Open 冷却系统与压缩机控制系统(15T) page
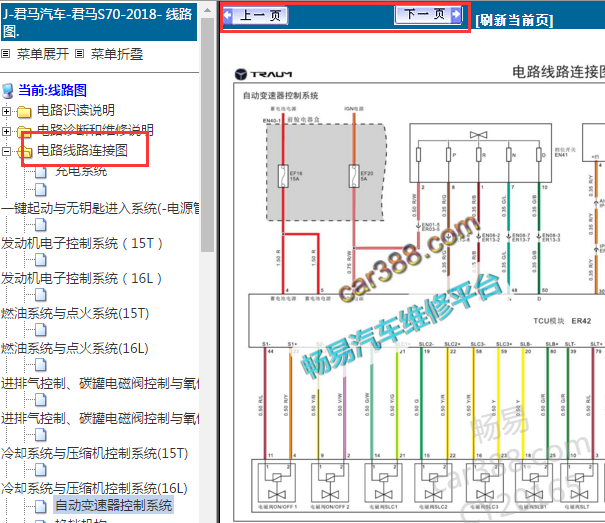 click(95, 453)
